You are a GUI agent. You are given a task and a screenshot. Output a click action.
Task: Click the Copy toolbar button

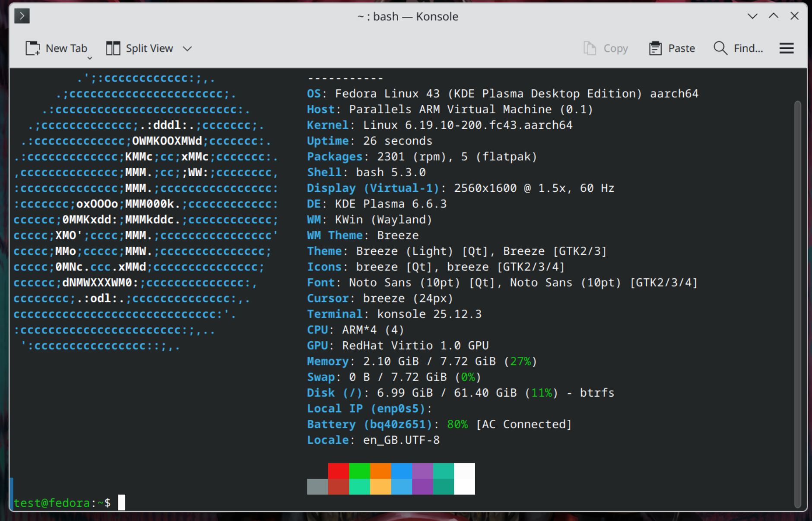point(606,48)
